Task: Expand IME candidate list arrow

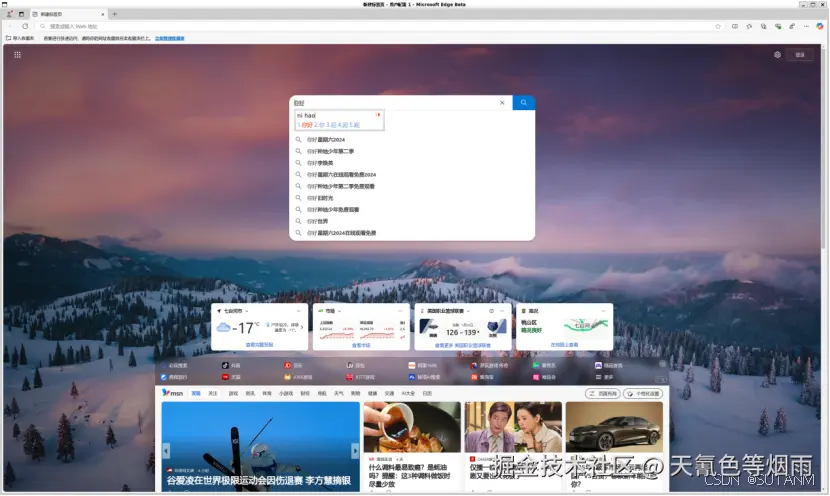Action: tap(378, 115)
